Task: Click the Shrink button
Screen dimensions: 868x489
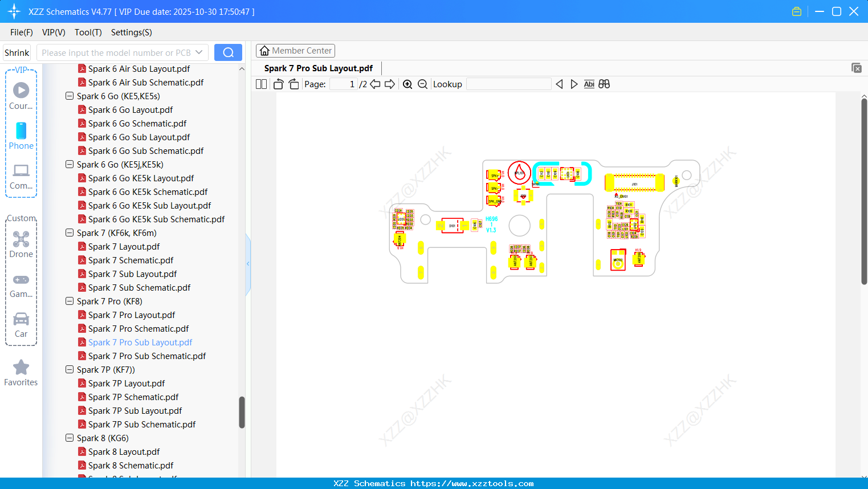Action: tap(17, 52)
